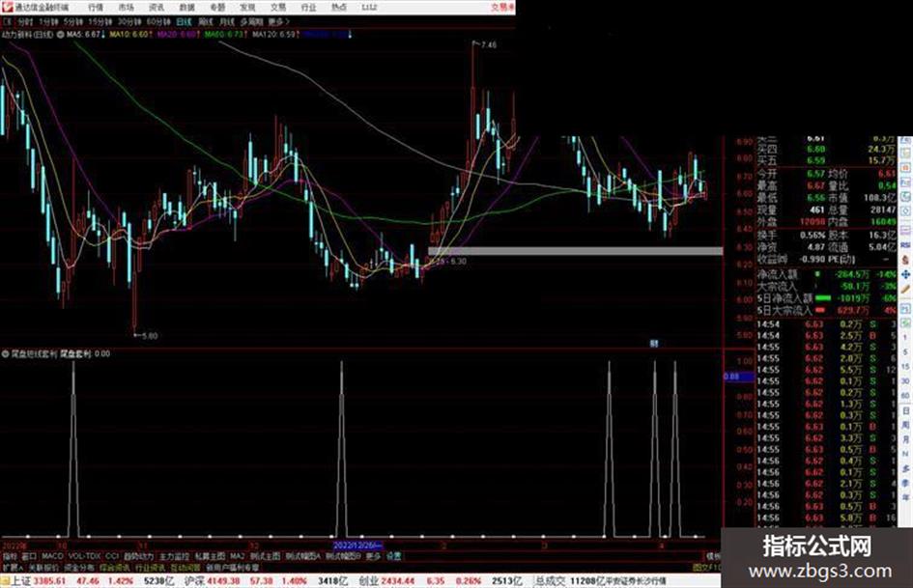
Task: Click the 净流入额 row in quote panel
Action: 826,274
